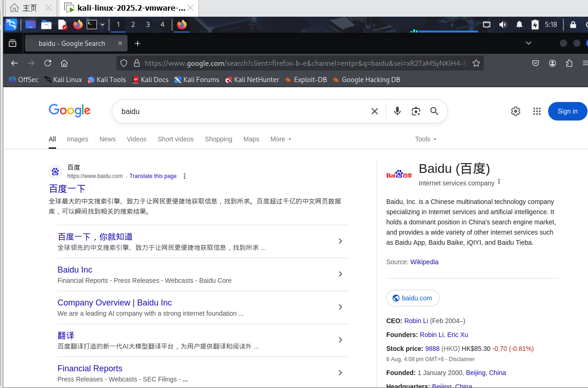The image size is (588, 388).
Task: Expand the Financial Reports sitelink chevron
Action: [x=340, y=373]
